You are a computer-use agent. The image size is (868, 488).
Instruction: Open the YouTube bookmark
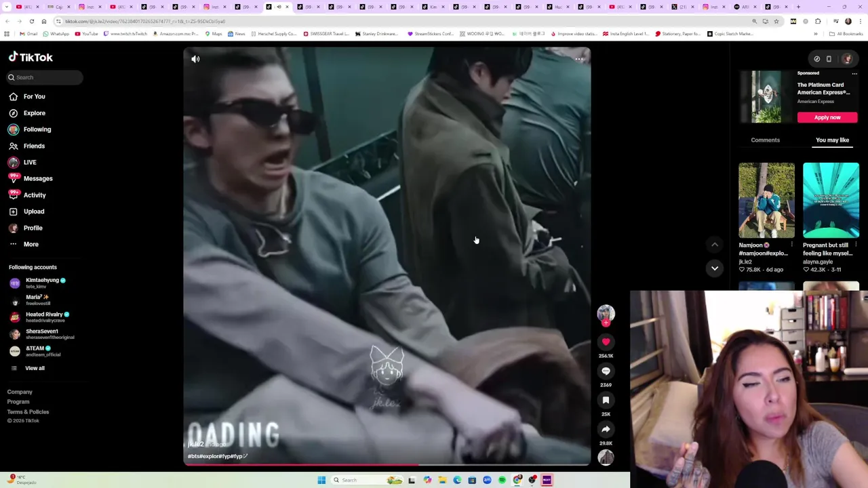point(86,34)
